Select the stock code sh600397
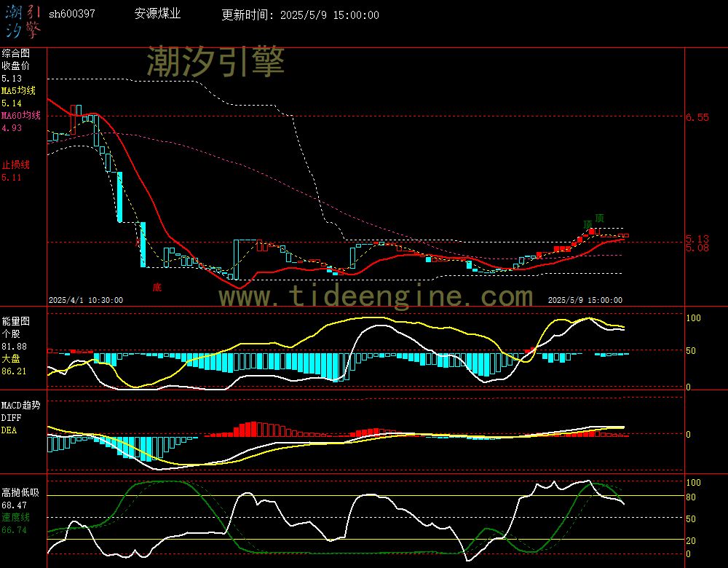728x568 pixels. pyautogui.click(x=72, y=14)
